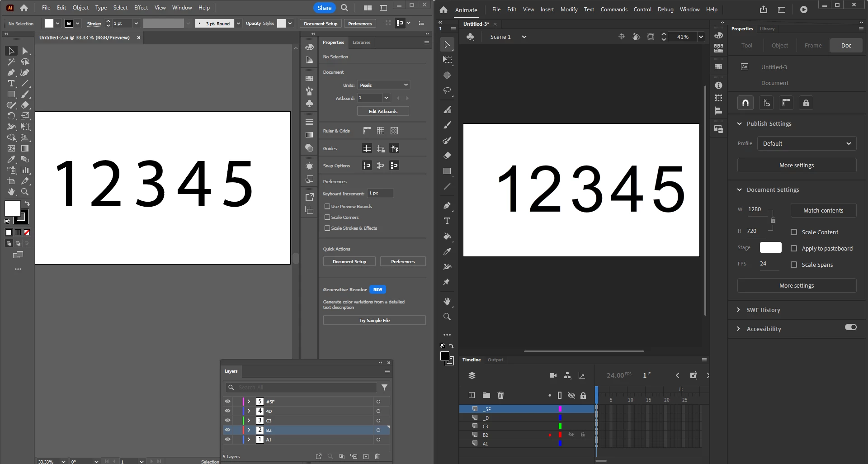Select the Animate Selection tool
Viewport: 868px width, 464px height.
coord(447,44)
